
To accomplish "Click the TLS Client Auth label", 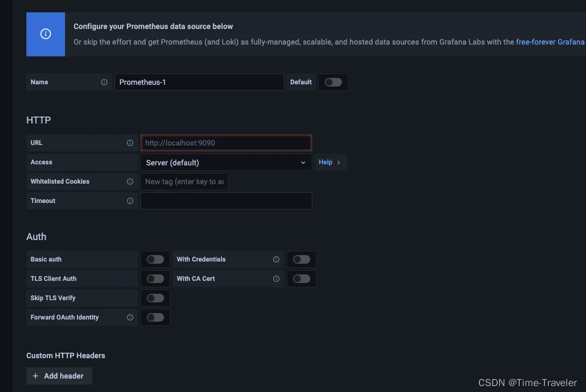I will [x=53, y=279].
